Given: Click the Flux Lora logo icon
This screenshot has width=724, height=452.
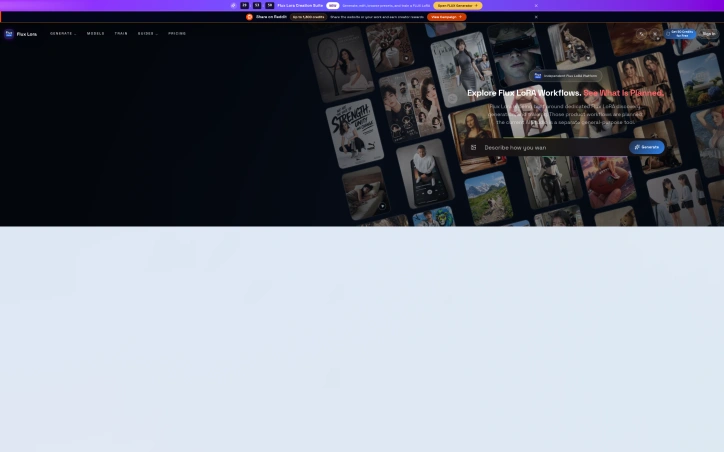Looking at the screenshot, I should (9, 34).
